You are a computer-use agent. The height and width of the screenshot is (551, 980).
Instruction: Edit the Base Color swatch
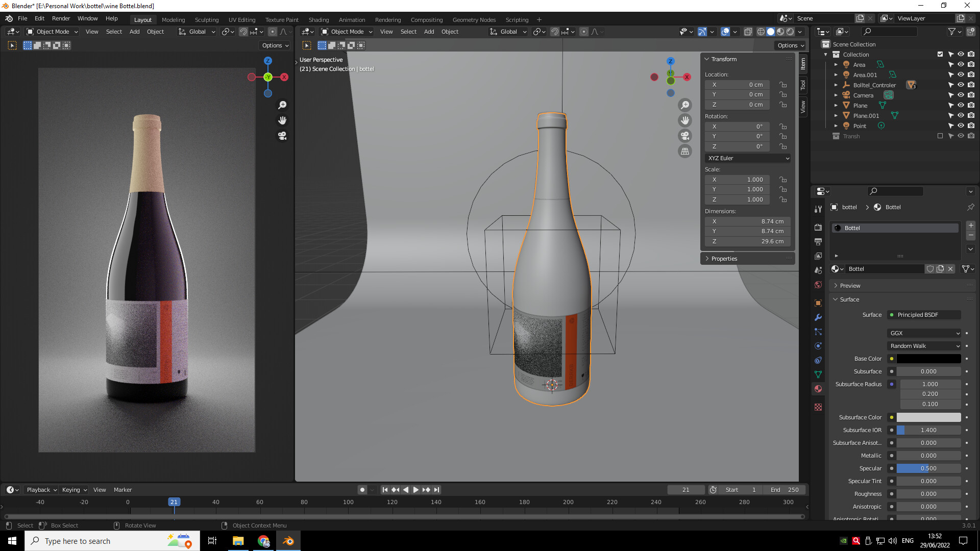[x=929, y=359]
